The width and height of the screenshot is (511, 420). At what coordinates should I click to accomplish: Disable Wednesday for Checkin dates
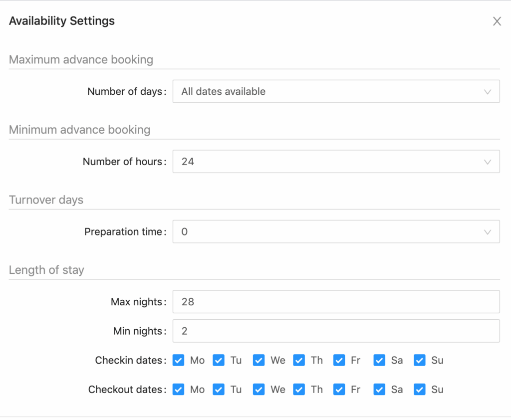[x=258, y=360]
